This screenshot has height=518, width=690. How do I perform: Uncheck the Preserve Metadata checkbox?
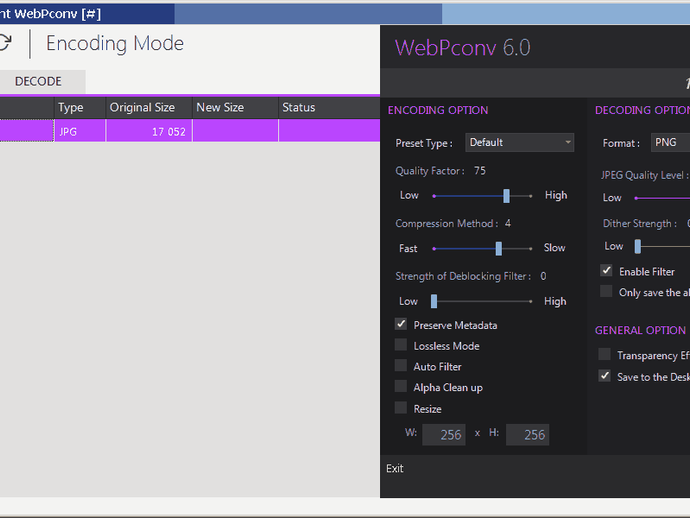(x=401, y=324)
